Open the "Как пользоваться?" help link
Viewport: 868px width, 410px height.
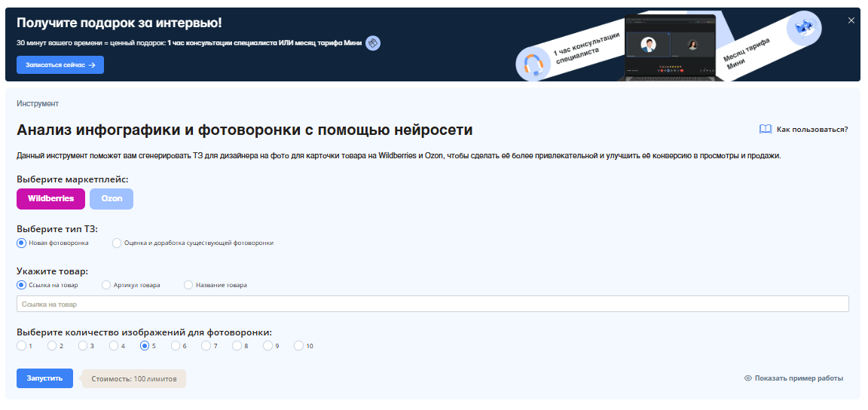click(811, 130)
